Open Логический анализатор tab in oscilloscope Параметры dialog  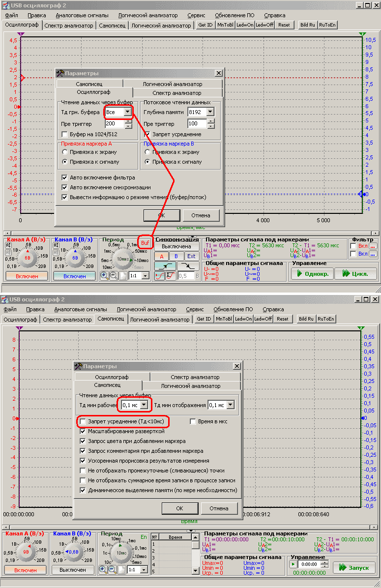(x=173, y=84)
